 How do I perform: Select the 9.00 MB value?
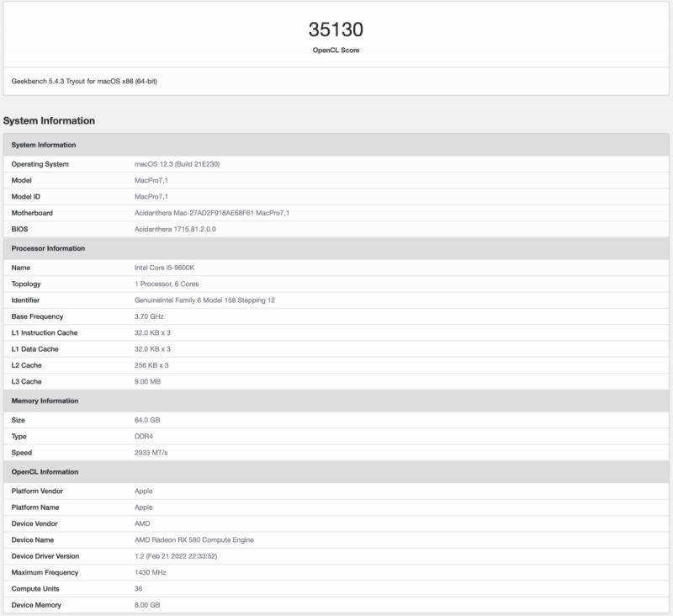[148, 381]
